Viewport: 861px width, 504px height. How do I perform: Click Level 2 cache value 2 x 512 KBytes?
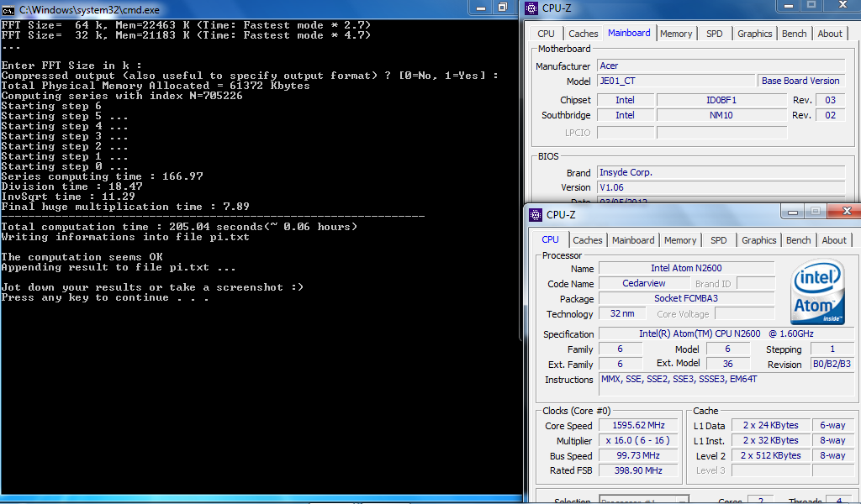[x=771, y=456]
